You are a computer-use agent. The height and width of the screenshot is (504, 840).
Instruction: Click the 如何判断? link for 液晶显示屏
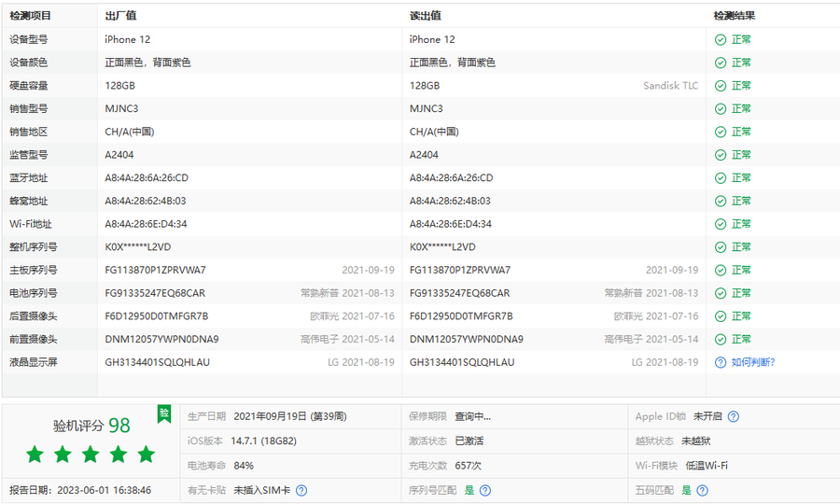pos(753,362)
